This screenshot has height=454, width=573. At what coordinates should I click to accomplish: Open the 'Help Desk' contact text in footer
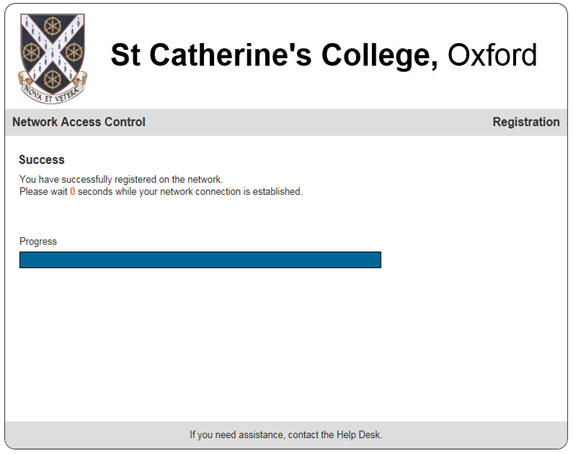[x=358, y=435]
